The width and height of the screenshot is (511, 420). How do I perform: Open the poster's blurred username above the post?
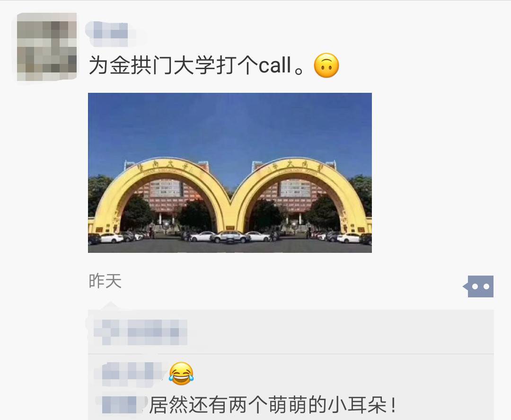(x=110, y=34)
